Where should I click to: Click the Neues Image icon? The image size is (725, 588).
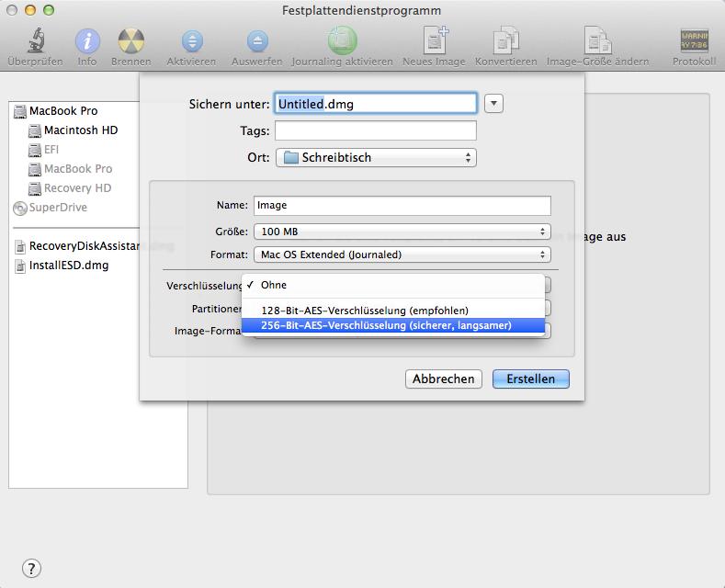[436, 40]
